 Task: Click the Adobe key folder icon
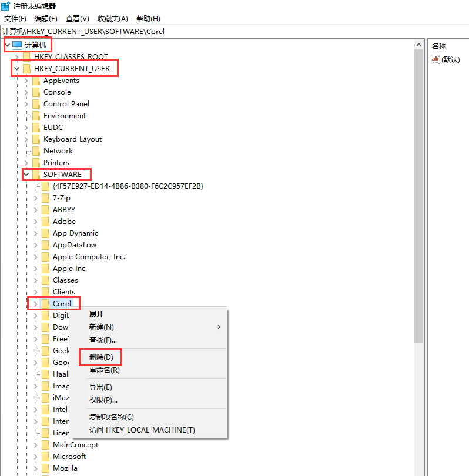45,222
